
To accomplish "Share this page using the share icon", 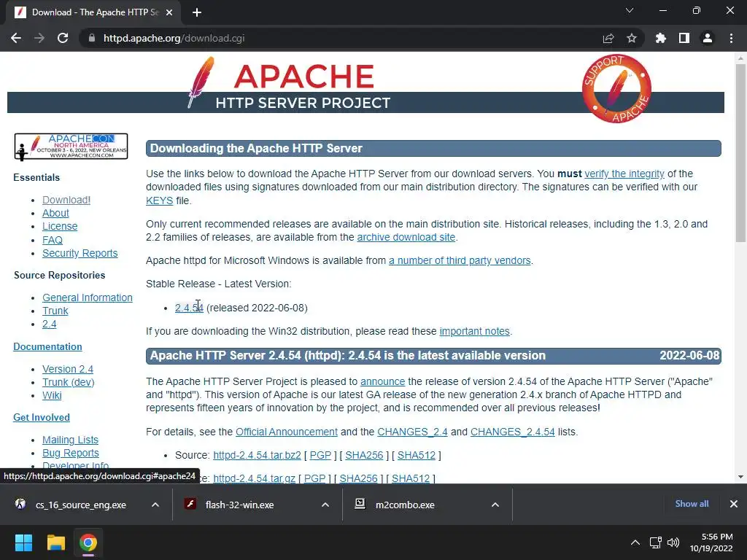I will coord(608,38).
